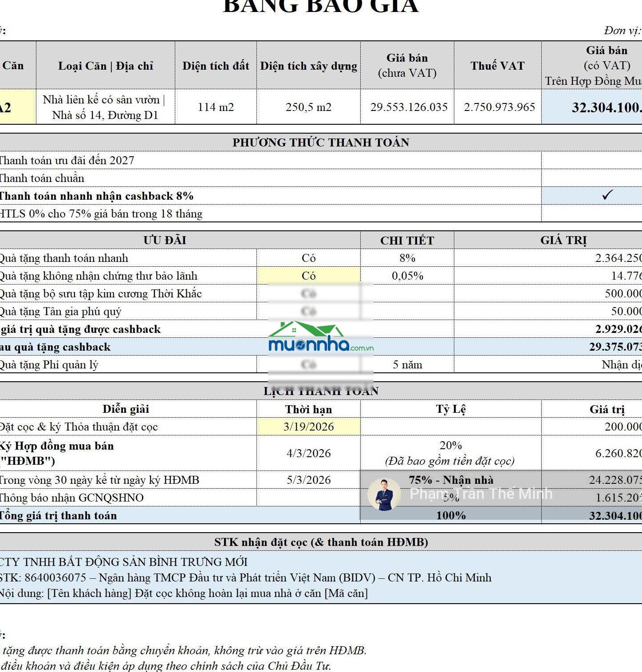This screenshot has height=672, width=642.
Task: Select the '20% (Đã bao gồm tiền đặt cọc)' cell
Action: (451, 453)
